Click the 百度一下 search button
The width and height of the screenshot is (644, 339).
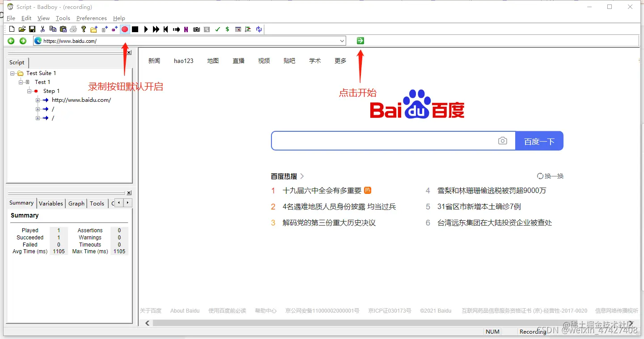pyautogui.click(x=539, y=141)
